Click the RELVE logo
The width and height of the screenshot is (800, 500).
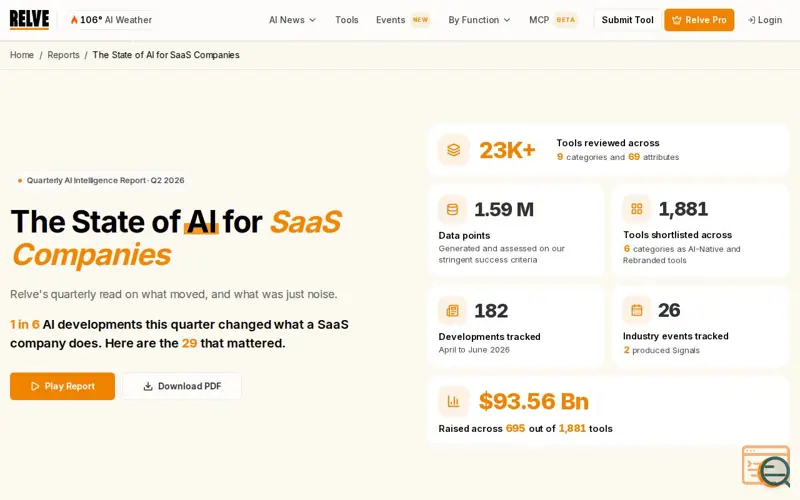tap(30, 20)
